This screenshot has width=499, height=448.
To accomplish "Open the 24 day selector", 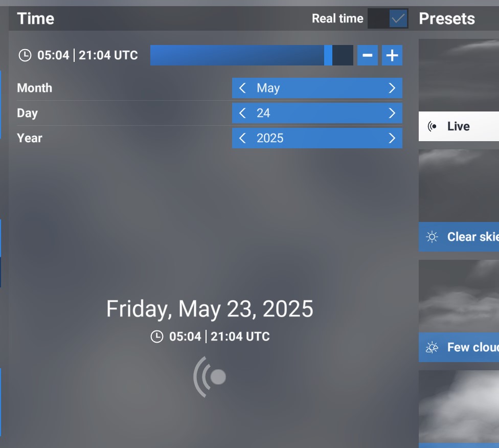I will tap(317, 113).
